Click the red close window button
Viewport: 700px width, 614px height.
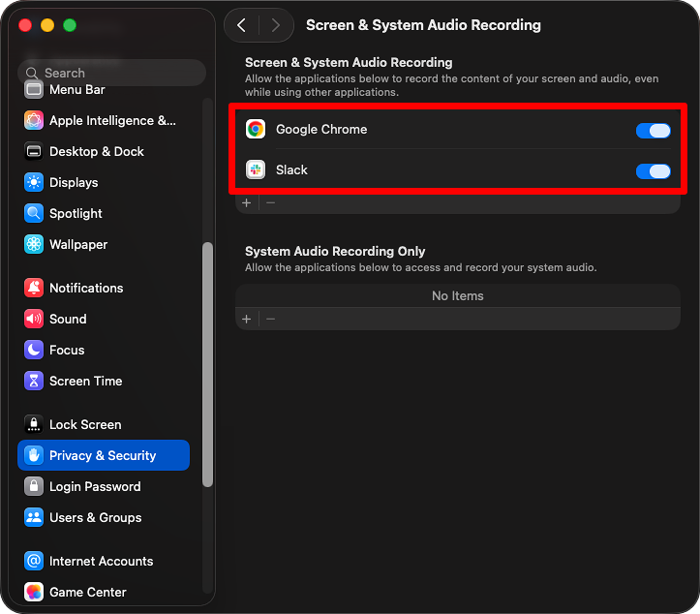(x=25, y=25)
